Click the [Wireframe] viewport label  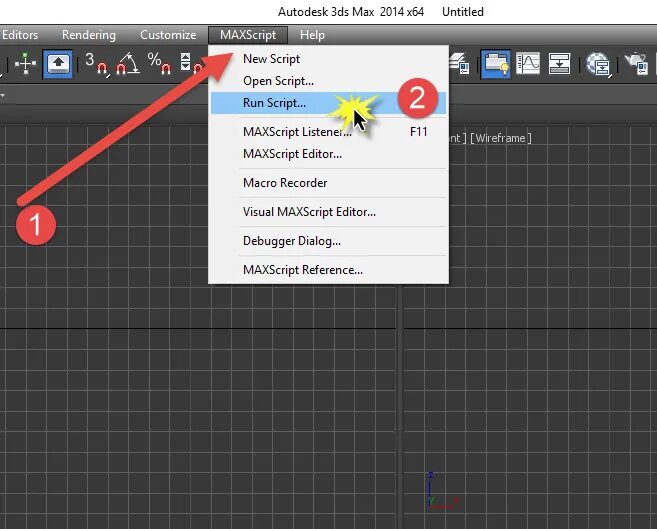coord(501,138)
